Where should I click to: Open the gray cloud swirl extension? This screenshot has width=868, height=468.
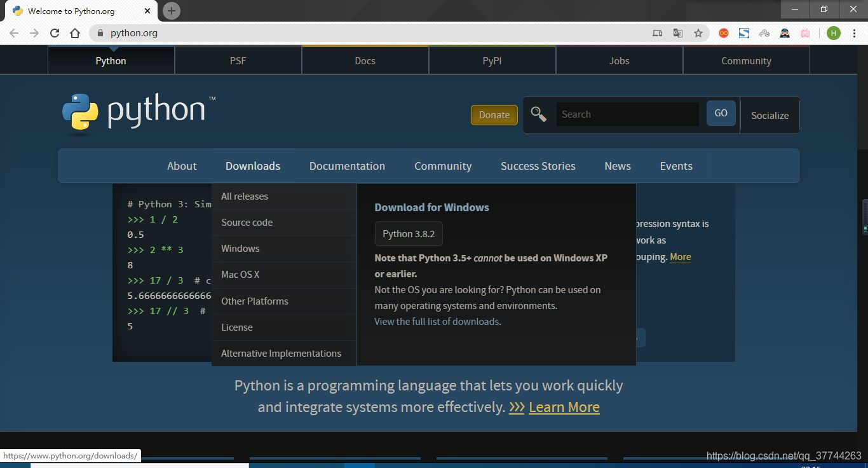[x=764, y=33]
